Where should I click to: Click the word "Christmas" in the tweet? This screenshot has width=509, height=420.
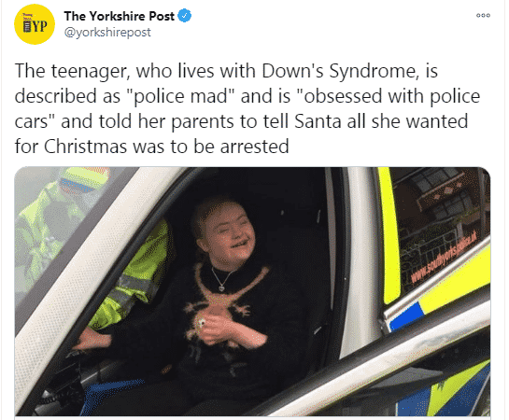(85, 147)
